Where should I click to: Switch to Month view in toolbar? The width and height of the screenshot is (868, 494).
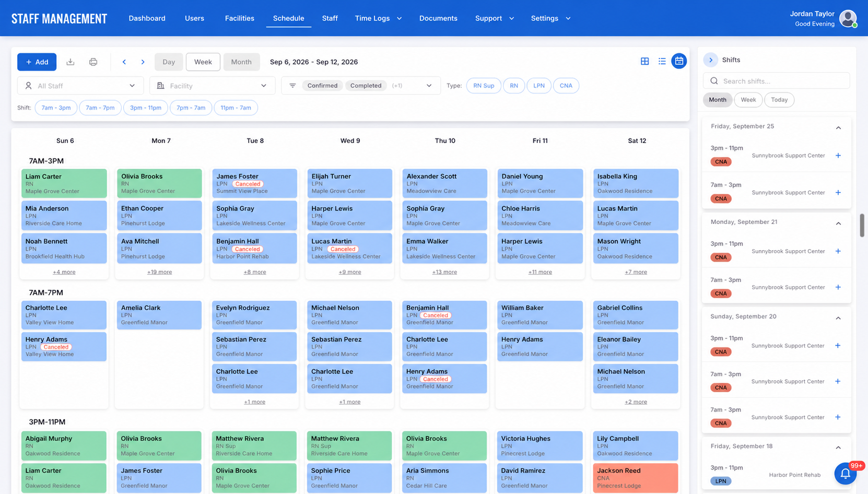241,62
